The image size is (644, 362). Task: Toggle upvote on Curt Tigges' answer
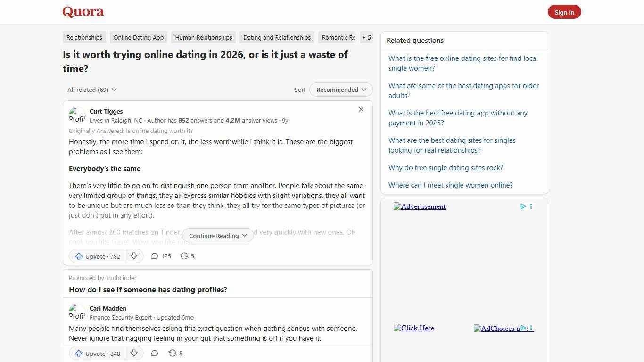click(97, 256)
